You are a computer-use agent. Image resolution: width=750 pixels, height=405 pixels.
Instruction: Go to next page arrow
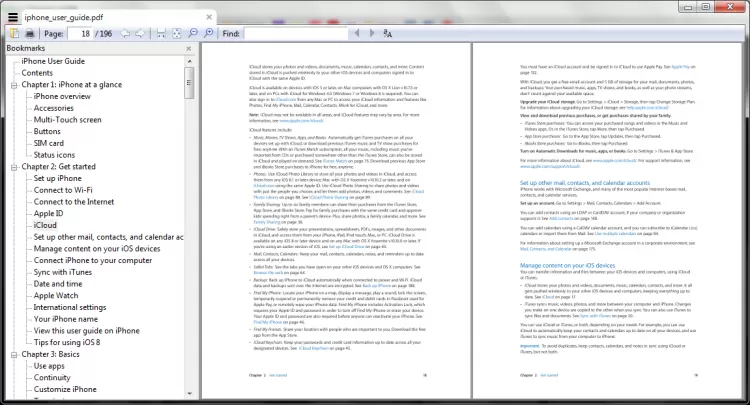click(140, 33)
